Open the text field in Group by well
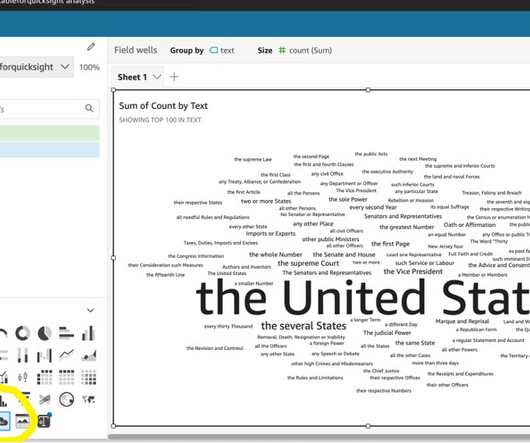The height and width of the screenshot is (443, 530). pyautogui.click(x=222, y=50)
